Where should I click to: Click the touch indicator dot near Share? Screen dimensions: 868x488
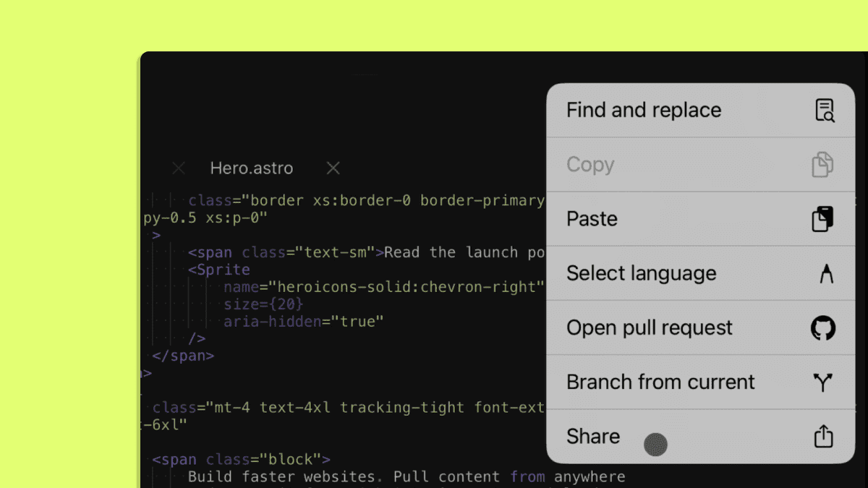655,445
